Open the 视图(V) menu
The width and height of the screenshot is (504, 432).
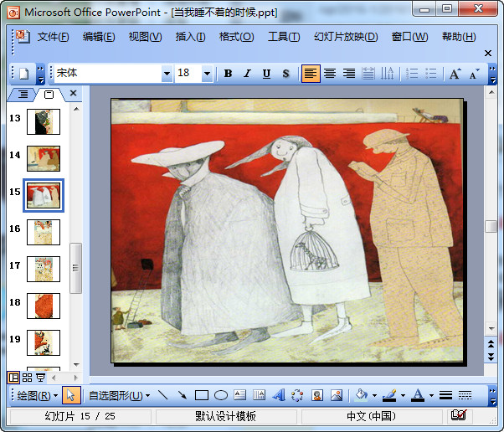[x=145, y=37]
